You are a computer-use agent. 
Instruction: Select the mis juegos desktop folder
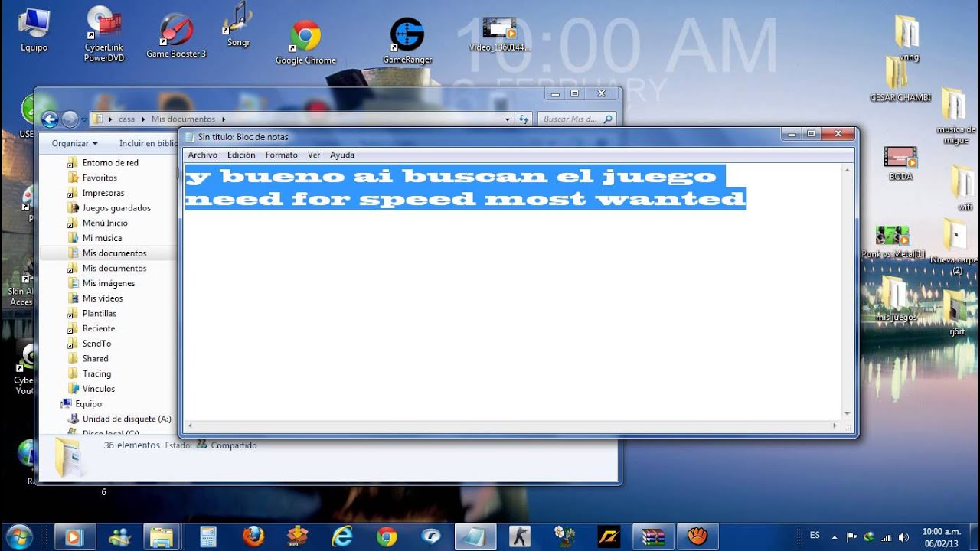[x=896, y=298]
